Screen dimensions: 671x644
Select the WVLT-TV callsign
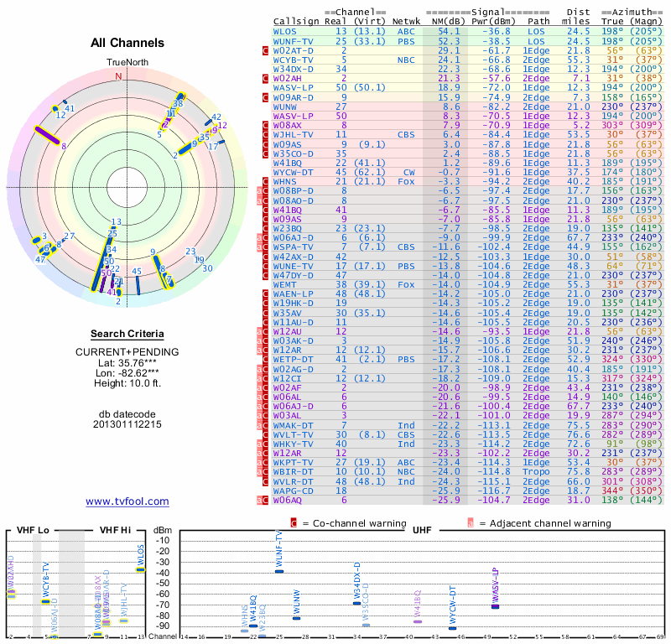293,434
